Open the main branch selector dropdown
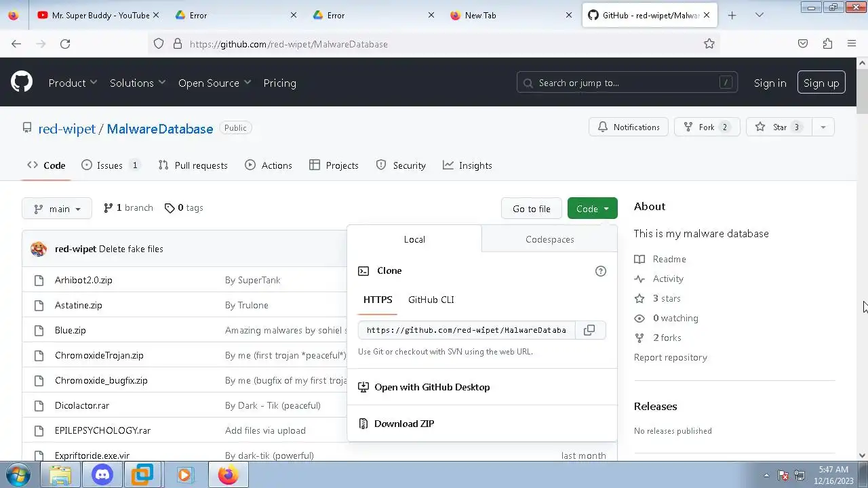 57,209
